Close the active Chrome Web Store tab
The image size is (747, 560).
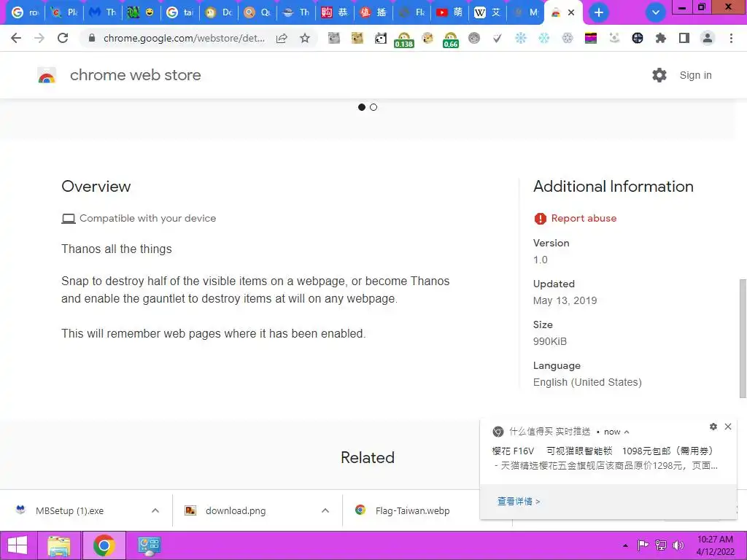pyautogui.click(x=571, y=12)
